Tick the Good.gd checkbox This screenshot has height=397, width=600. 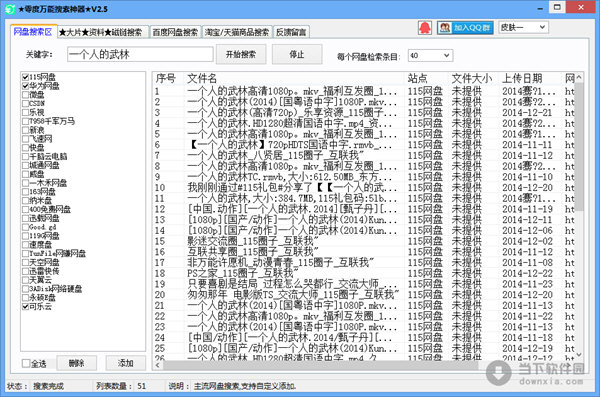coord(25,227)
